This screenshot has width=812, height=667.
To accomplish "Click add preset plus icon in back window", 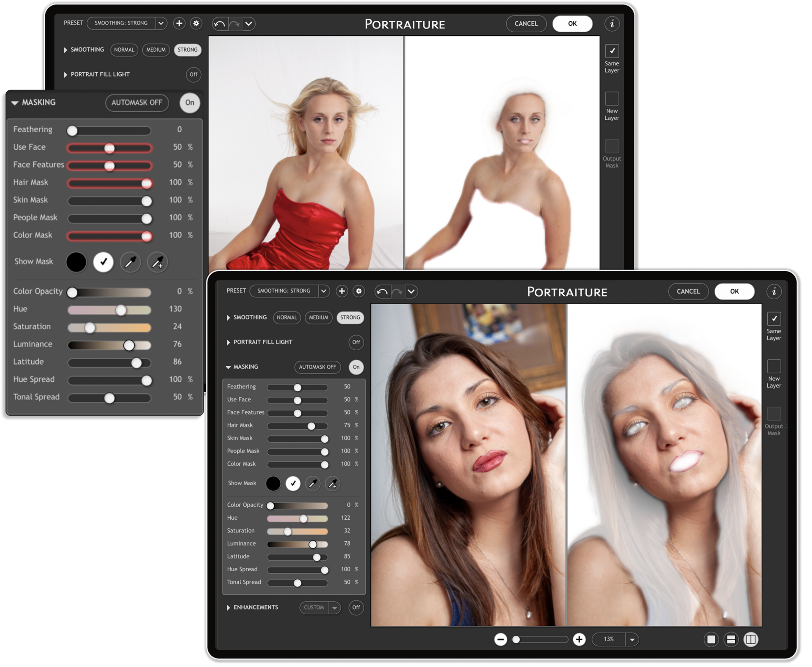I will click(179, 23).
